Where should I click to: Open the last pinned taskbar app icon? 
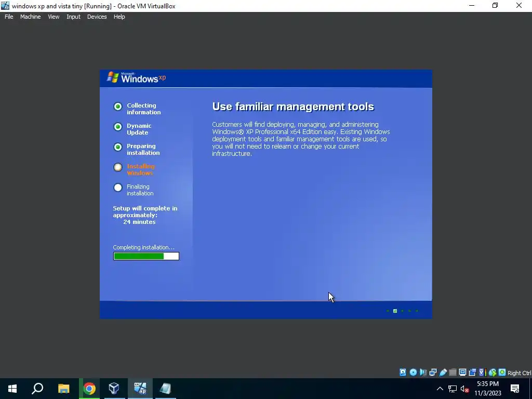(166, 389)
